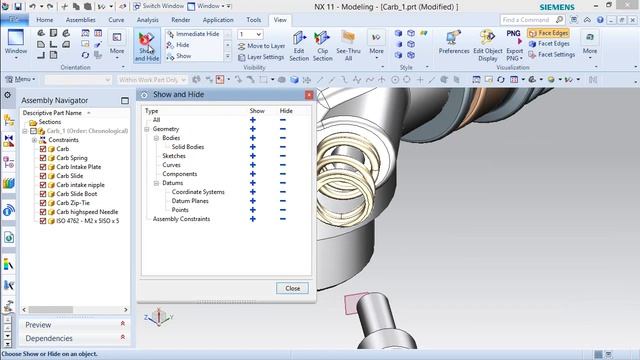Click the Show command in ribbon
Image resolution: width=640 pixels, height=360 pixels.
pyautogui.click(x=179, y=56)
